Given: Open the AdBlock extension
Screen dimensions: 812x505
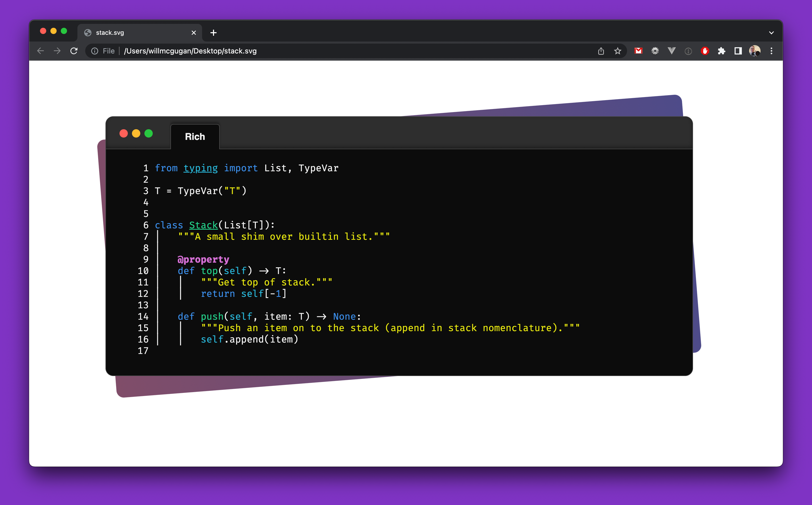Looking at the screenshot, I should [705, 51].
